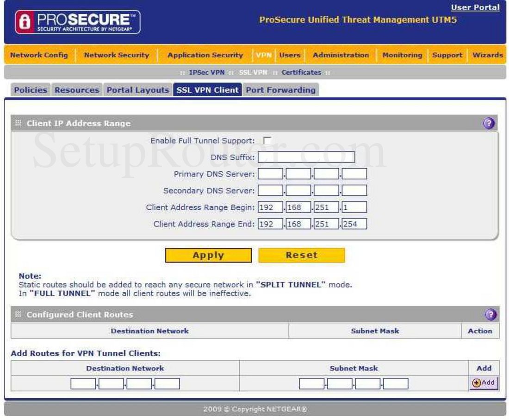Viewport: 509px width, 420px height.
Task: Click Range Begin third octet 251
Action: tap(326, 207)
